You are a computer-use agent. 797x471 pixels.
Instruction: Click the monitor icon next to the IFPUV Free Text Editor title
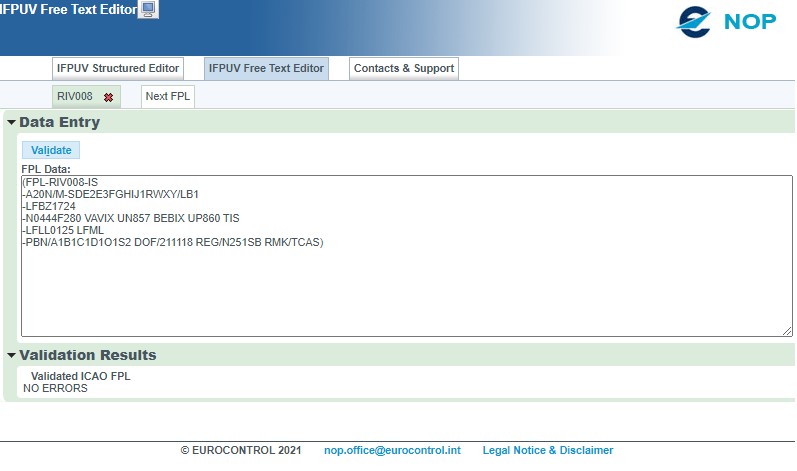click(x=148, y=9)
